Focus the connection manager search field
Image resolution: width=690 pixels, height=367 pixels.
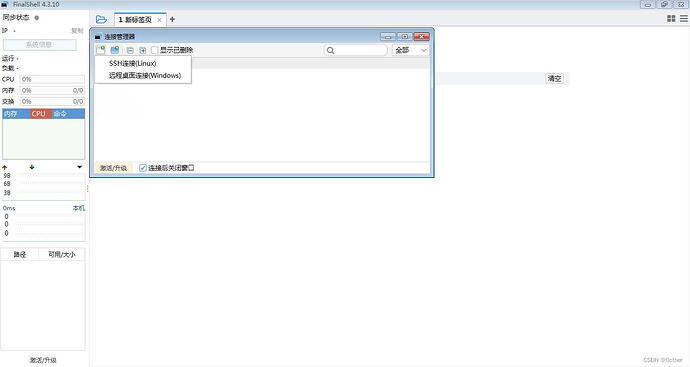point(356,50)
